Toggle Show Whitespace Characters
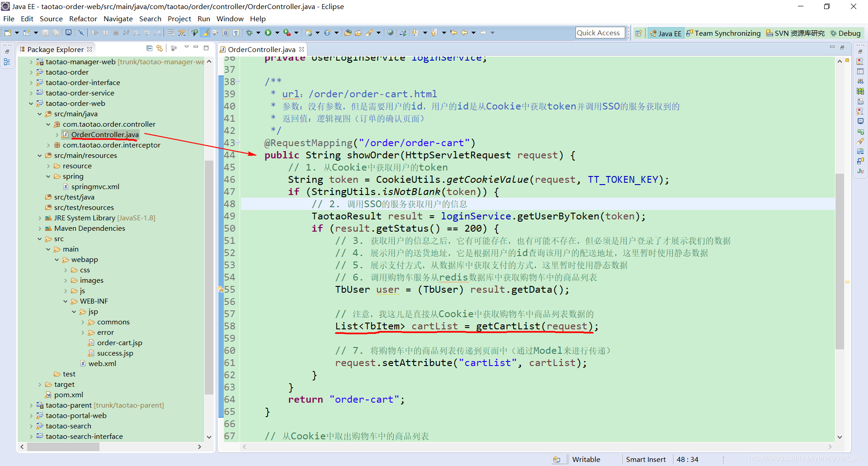This screenshot has height=466, width=868. [236, 33]
